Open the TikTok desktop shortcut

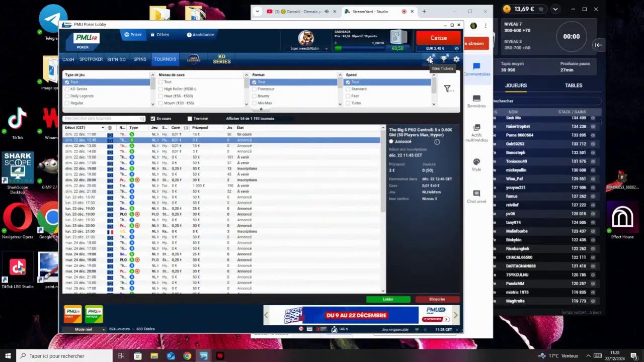[x=17, y=124]
